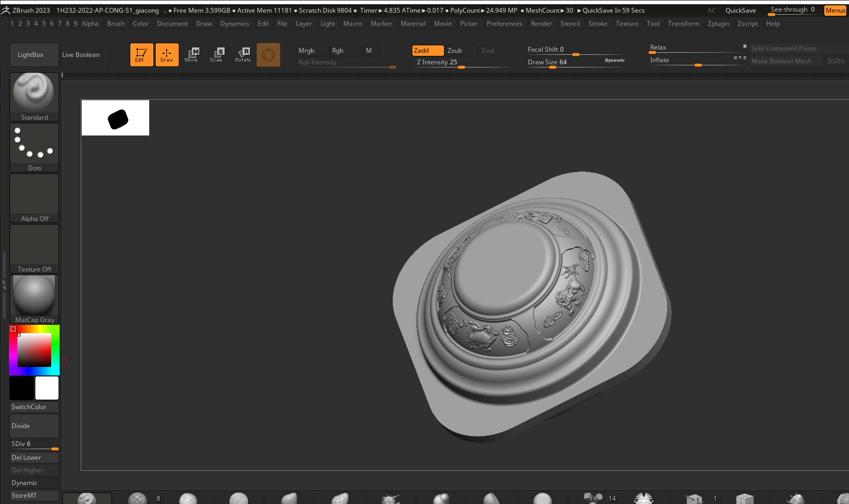Open the Standard brush picker
The height and width of the screenshot is (504, 849).
[x=34, y=96]
